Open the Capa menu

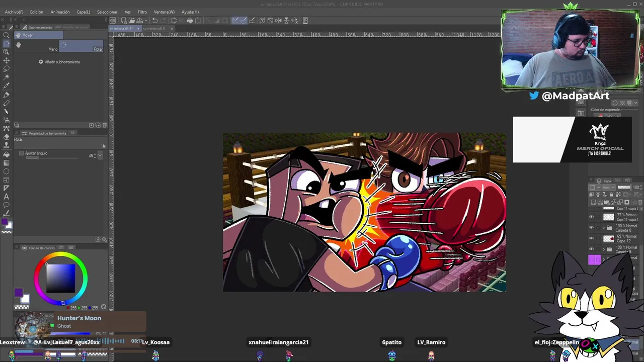tap(83, 12)
